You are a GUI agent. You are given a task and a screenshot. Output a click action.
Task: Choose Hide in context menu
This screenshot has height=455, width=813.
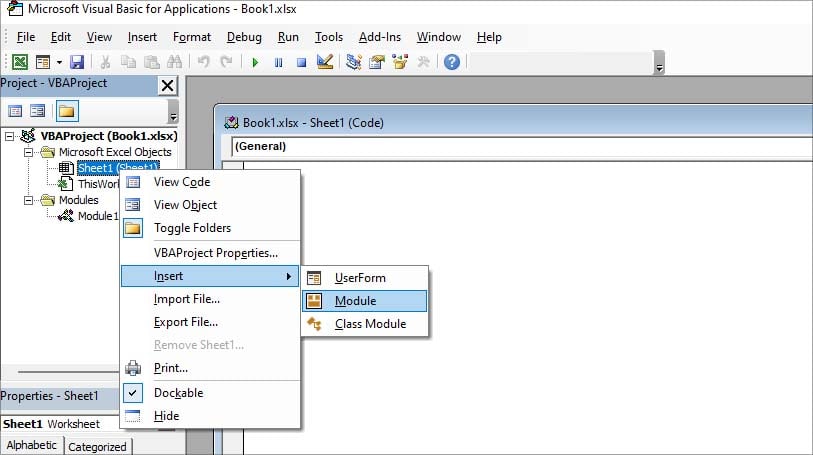(x=210, y=416)
